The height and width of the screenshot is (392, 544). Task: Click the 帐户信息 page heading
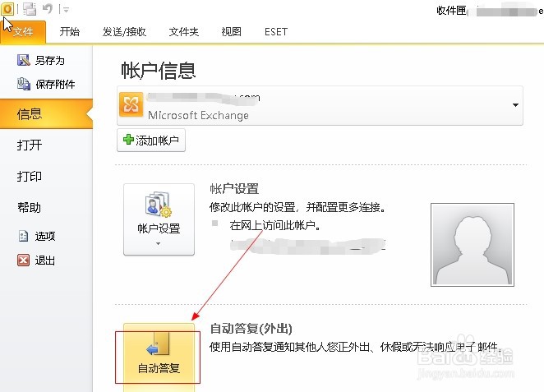pos(159,71)
